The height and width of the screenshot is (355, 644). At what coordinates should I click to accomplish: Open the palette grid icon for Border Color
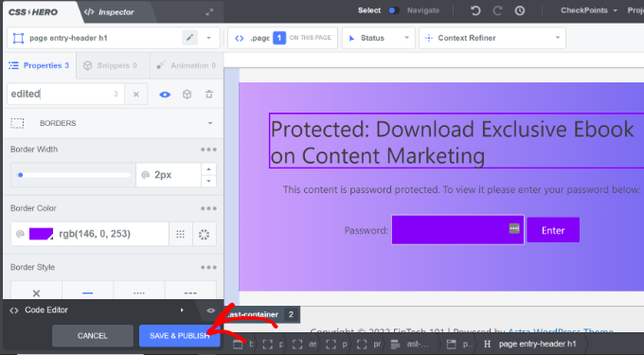click(180, 234)
